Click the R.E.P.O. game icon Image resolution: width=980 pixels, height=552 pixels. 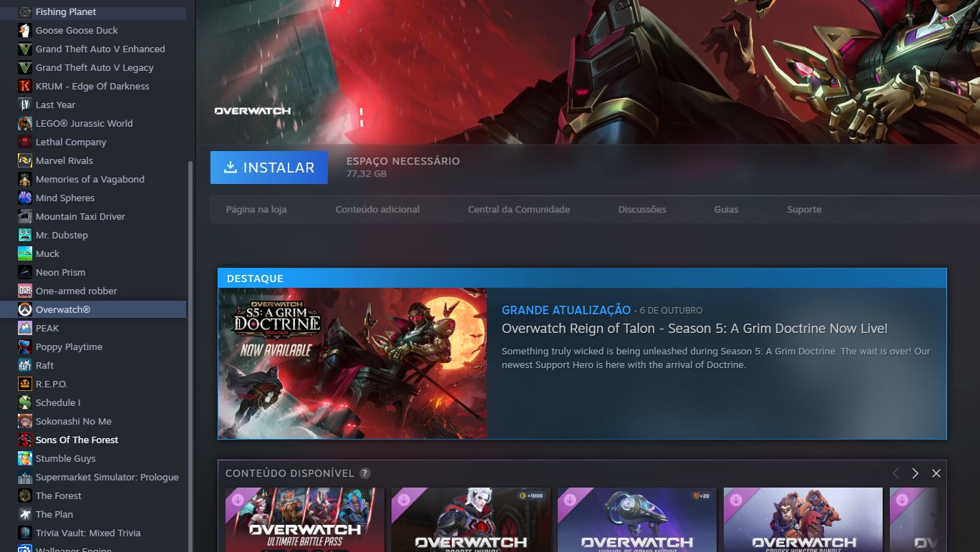pyautogui.click(x=25, y=384)
